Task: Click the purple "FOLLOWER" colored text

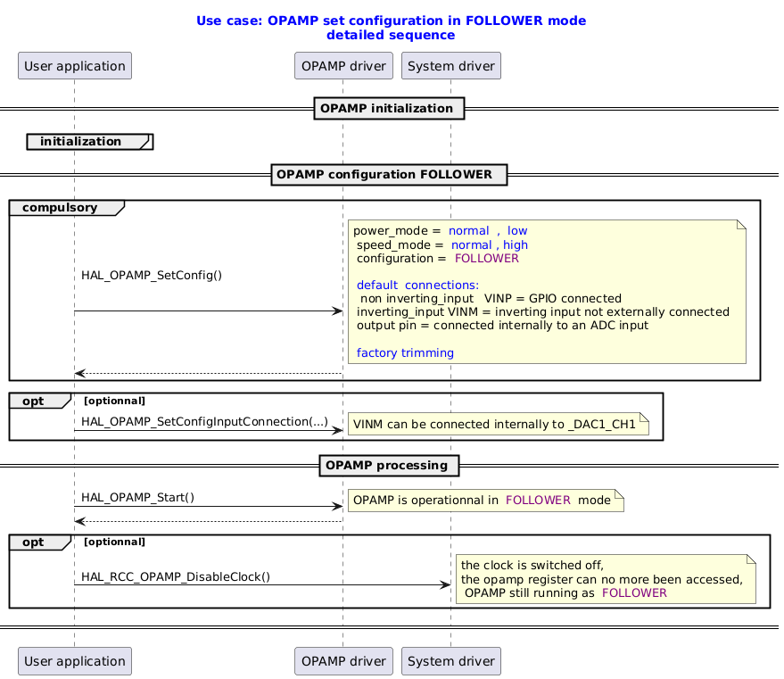Action: (487, 257)
